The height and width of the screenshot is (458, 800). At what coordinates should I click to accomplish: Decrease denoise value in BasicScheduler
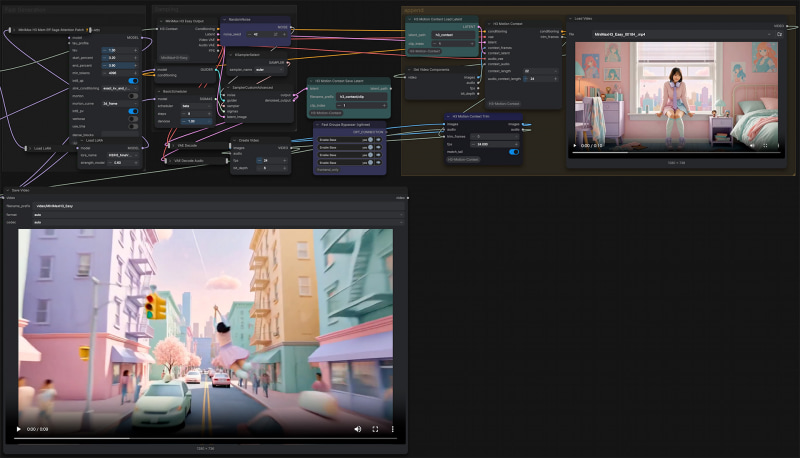pyautogui.click(x=184, y=121)
